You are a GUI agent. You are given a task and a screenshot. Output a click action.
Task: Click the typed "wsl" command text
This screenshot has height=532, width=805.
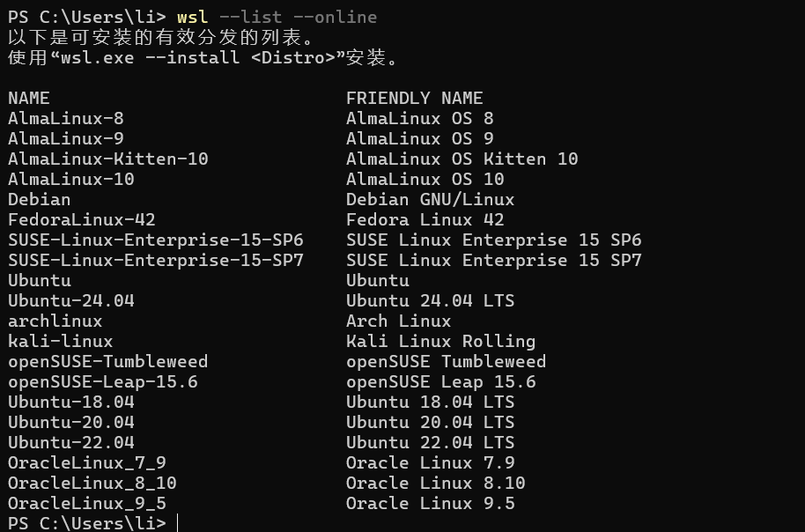click(192, 17)
